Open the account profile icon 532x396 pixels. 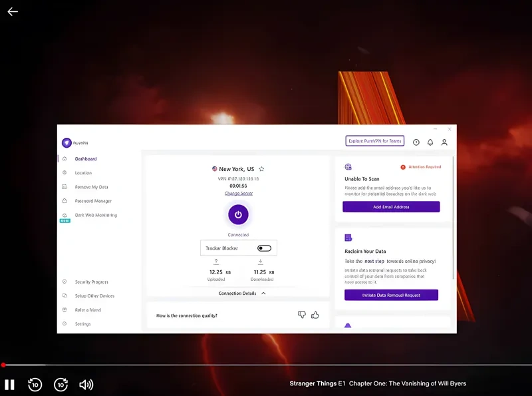click(444, 142)
